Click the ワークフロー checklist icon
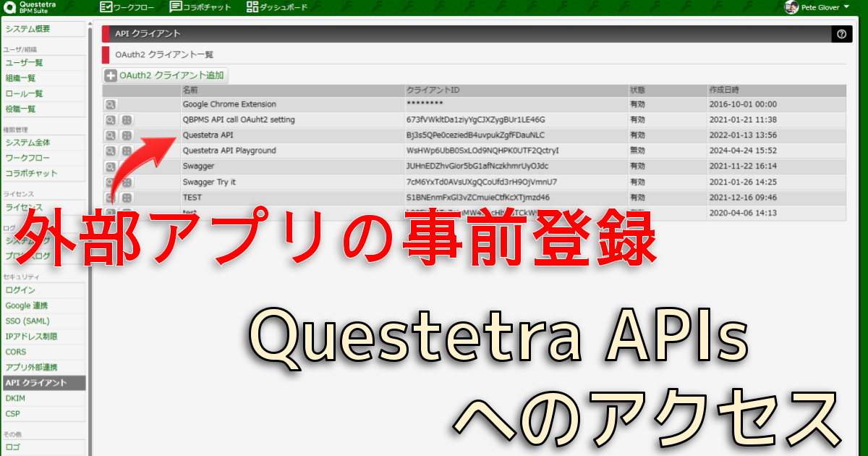The image size is (868, 456). coord(106,7)
